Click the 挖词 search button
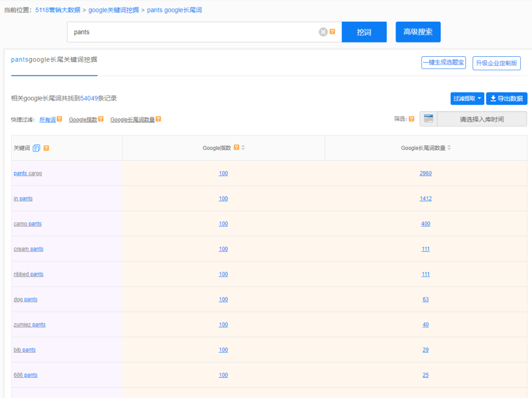The image size is (532, 398). [364, 32]
